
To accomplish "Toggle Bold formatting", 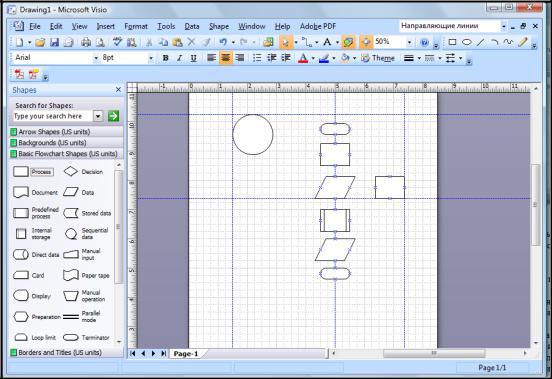I will [165, 58].
